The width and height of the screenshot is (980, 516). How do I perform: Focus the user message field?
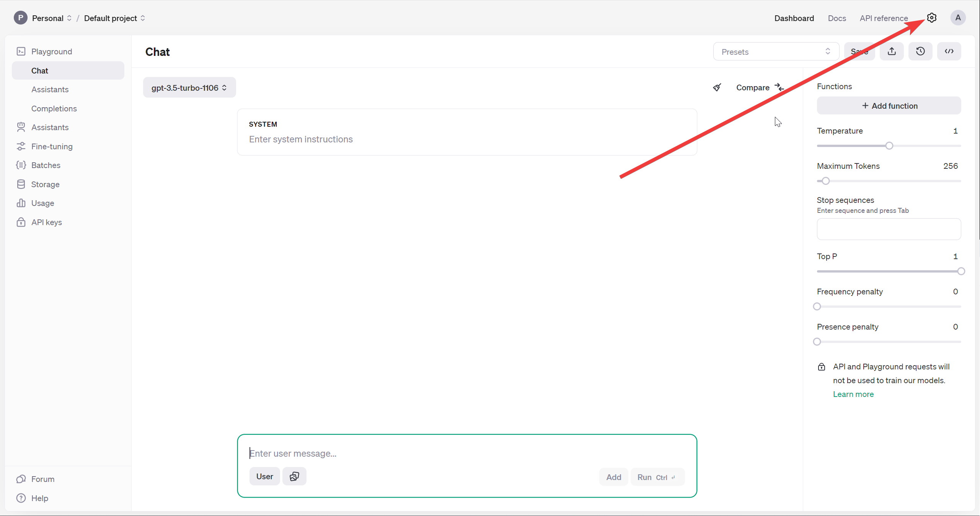click(467, 453)
